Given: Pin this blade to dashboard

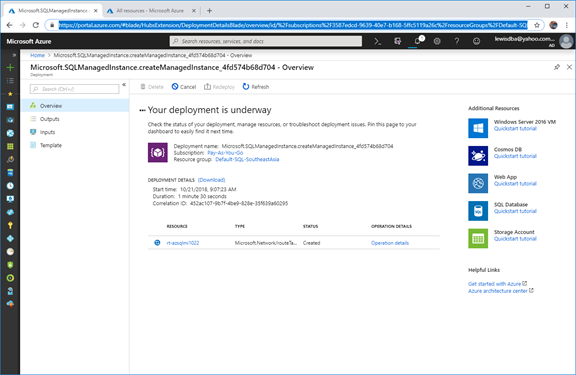Looking at the screenshot, I should click(x=557, y=67).
